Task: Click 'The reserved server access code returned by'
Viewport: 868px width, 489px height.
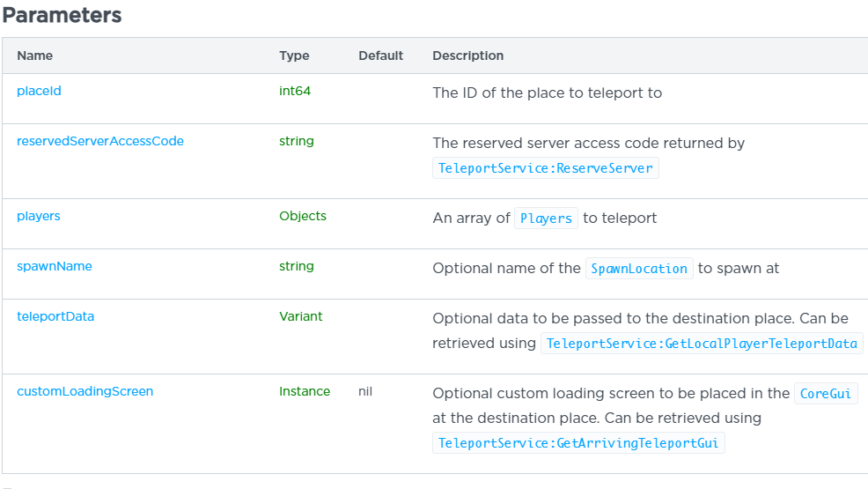Action: point(588,144)
